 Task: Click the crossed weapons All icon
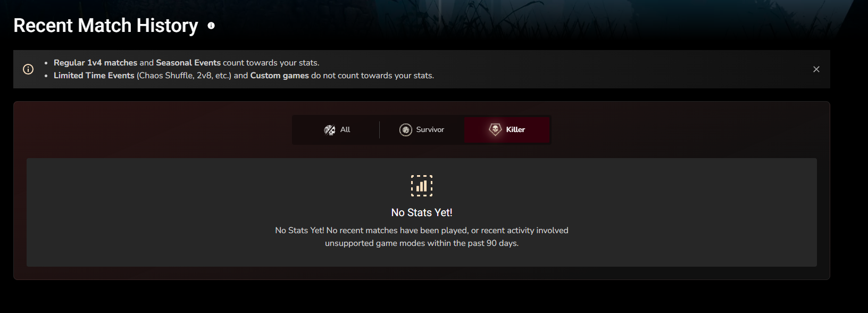(x=330, y=130)
